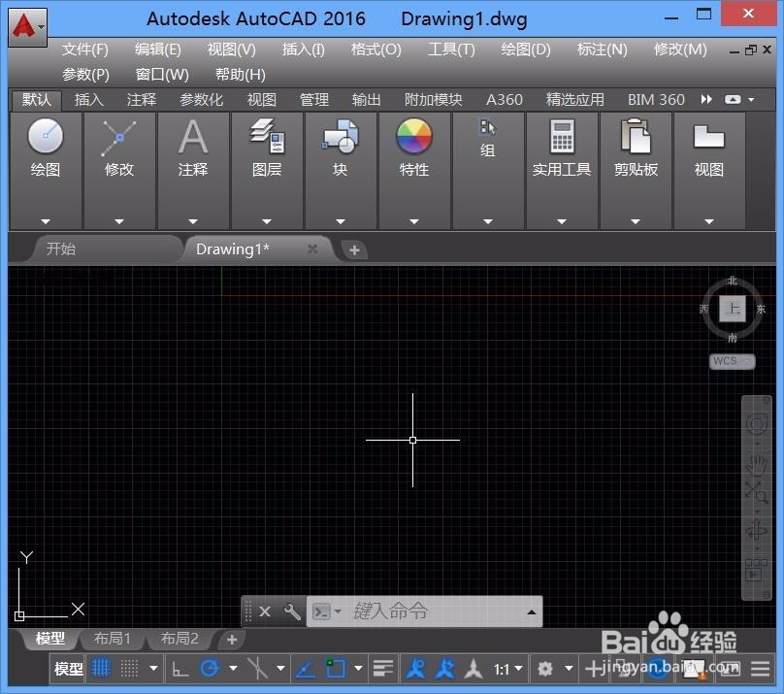
Task: Open the 注释 ribbon panel icon
Action: (193, 136)
